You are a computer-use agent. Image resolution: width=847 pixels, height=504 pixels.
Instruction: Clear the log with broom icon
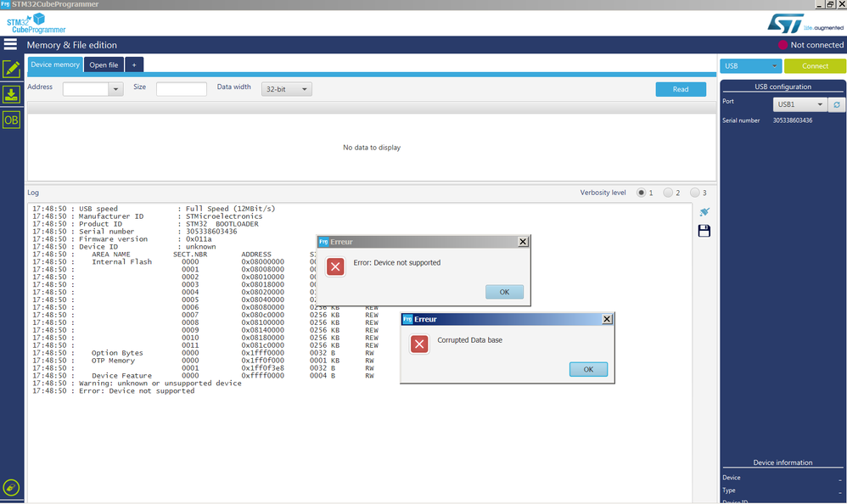point(704,212)
